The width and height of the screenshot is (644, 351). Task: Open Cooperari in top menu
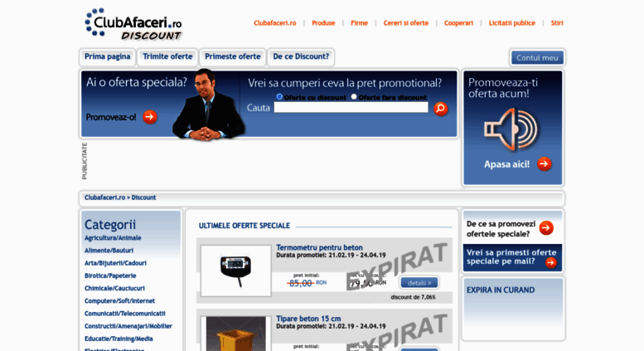click(458, 23)
